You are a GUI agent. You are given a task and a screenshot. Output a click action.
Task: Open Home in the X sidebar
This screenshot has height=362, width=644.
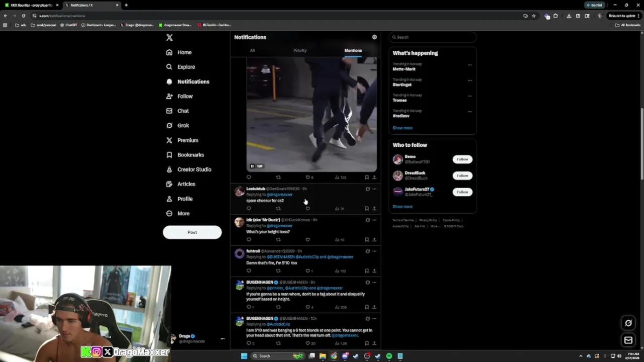click(179, 52)
